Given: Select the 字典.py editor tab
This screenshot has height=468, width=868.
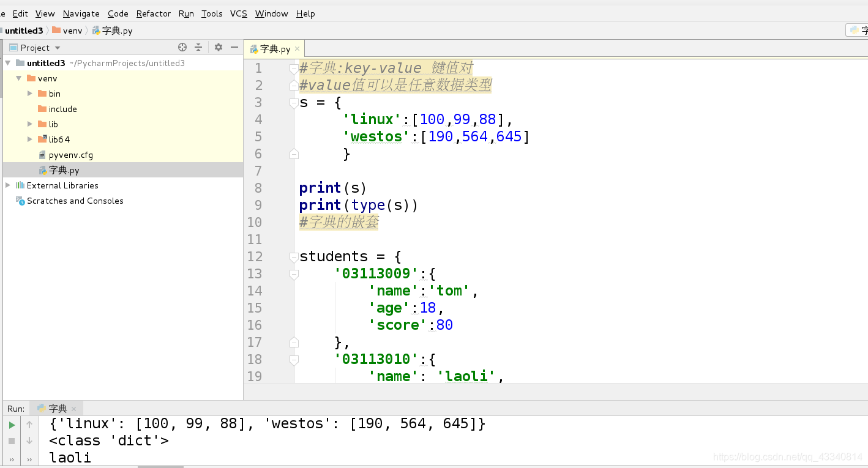Looking at the screenshot, I should (275, 49).
